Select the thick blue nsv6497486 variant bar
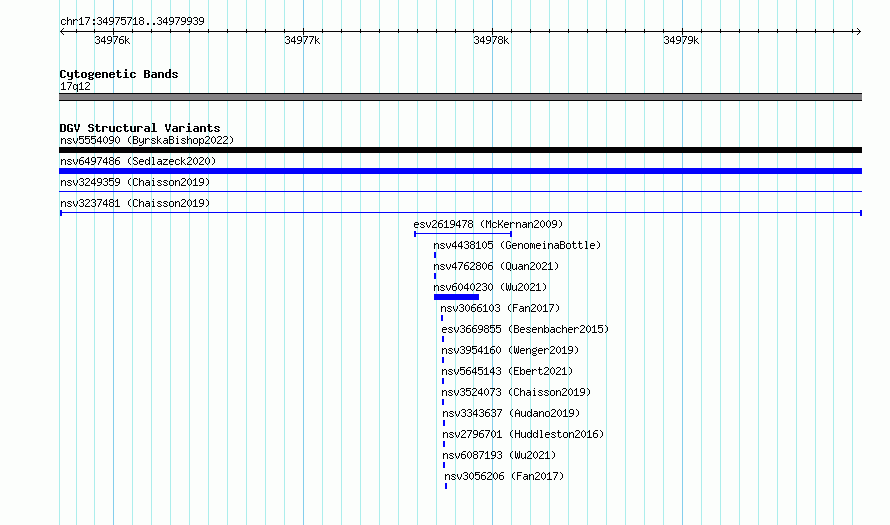This screenshot has width=890, height=525. 460,171
